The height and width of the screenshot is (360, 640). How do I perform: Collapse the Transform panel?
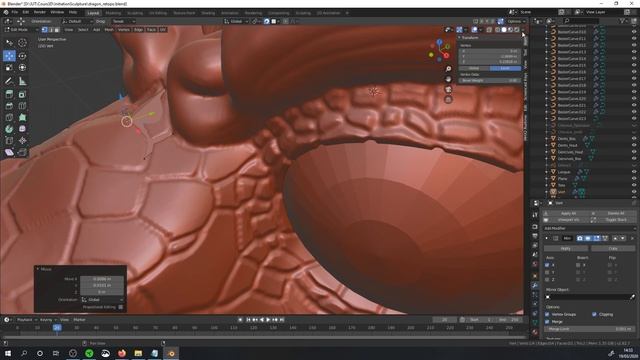[x=460, y=38]
